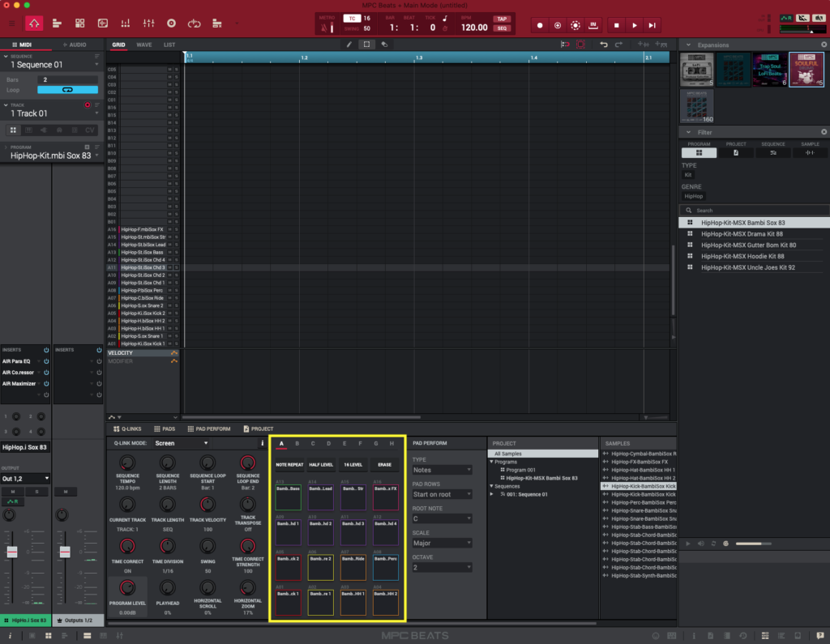
Task: Select the marquee selection tool
Action: [x=366, y=45]
